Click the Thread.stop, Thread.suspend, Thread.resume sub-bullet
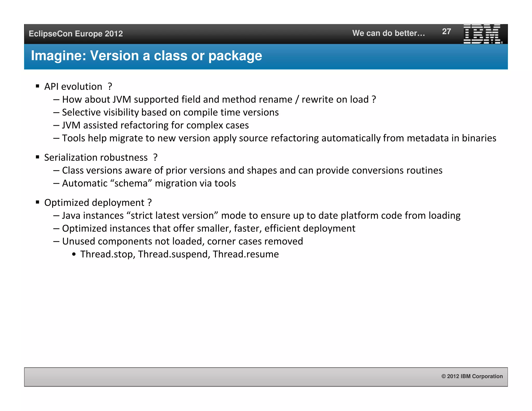Screen dimensions: 532x411 point(179,254)
